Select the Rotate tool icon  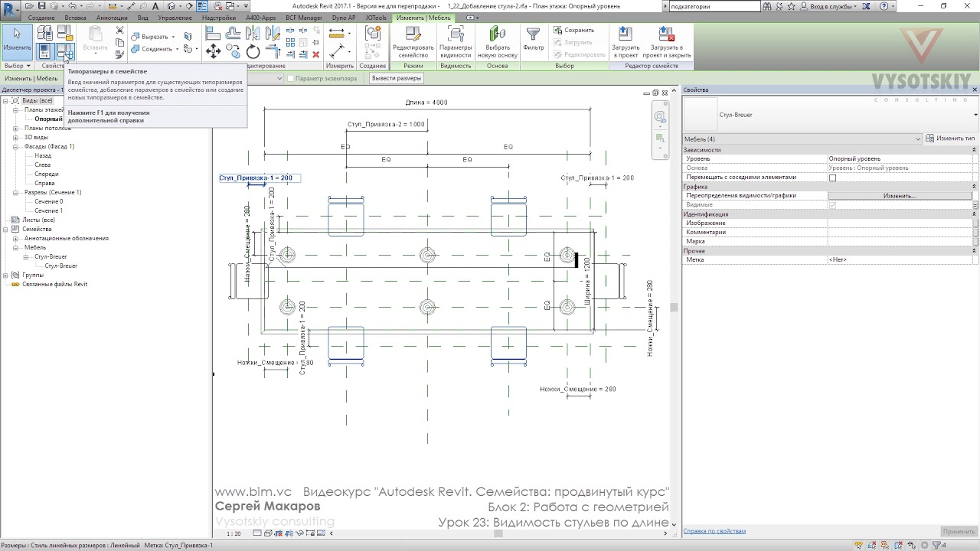(x=253, y=52)
